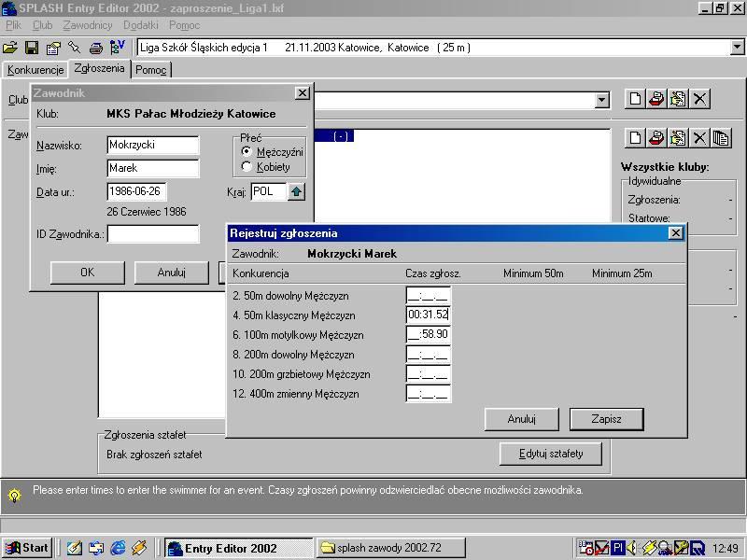Screen dimensions: 747x560
Task: Open Internet Explorer from quick launch
Action: 118,548
